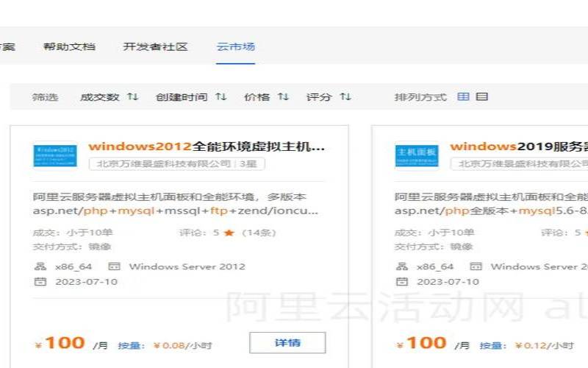Click the orange star rating icon
Viewport: 588px width, 368px height.
(x=229, y=233)
